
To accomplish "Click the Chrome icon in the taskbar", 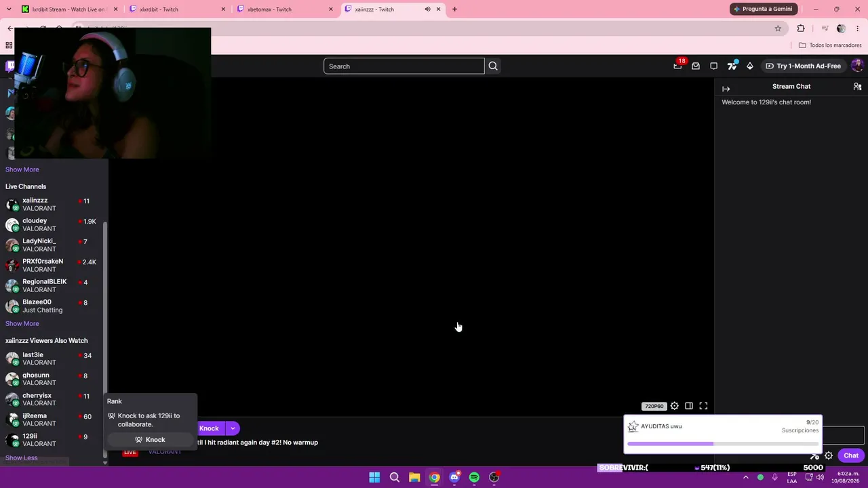I will 434,477.
